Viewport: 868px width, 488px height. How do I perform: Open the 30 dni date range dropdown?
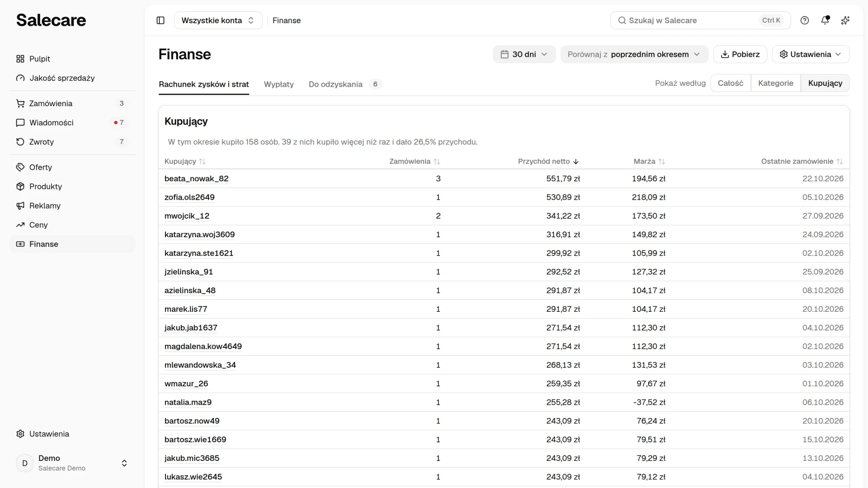coord(524,54)
